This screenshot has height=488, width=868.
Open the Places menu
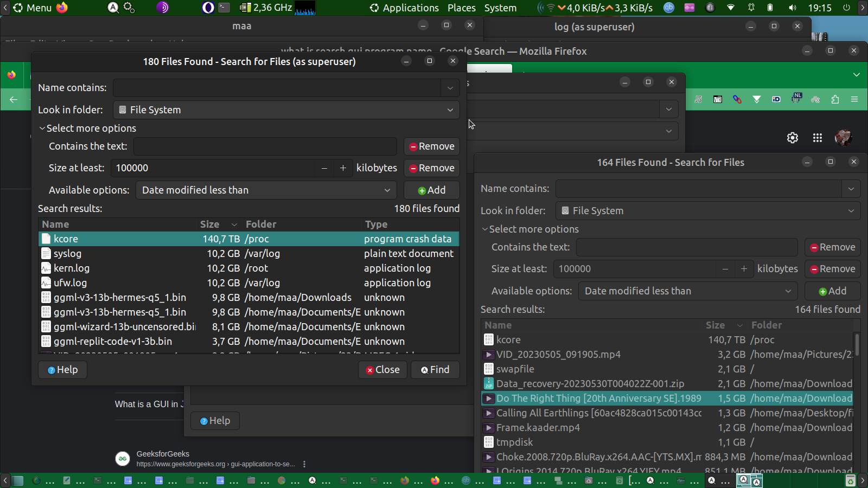tap(461, 8)
